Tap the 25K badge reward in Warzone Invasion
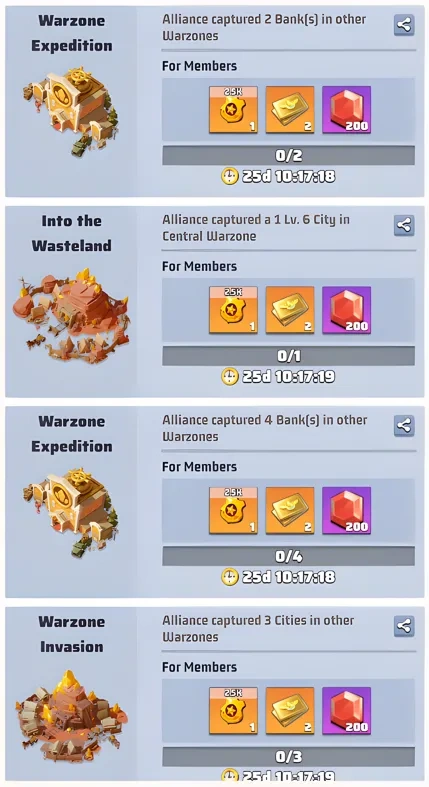The width and height of the screenshot is (429, 787). pos(233,711)
